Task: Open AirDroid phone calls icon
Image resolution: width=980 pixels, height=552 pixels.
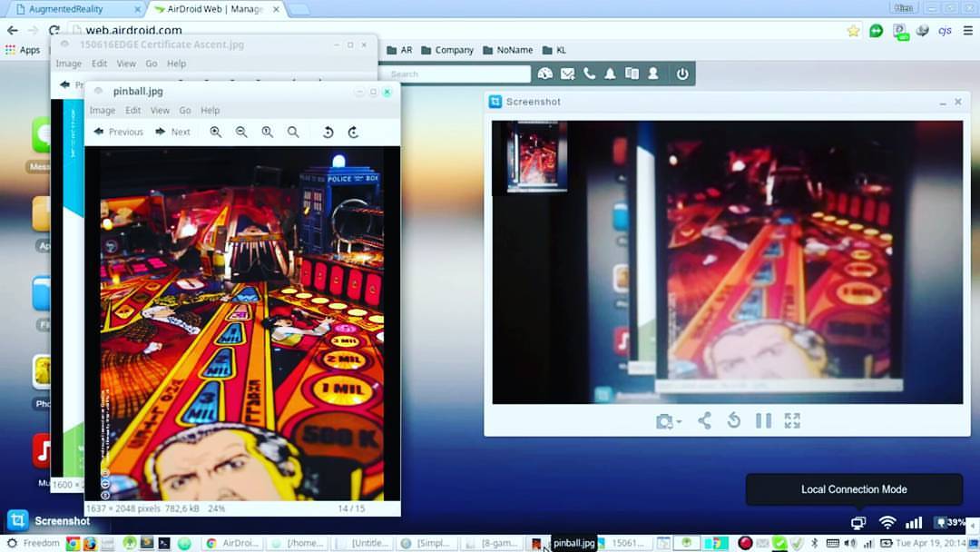Action: (589, 74)
